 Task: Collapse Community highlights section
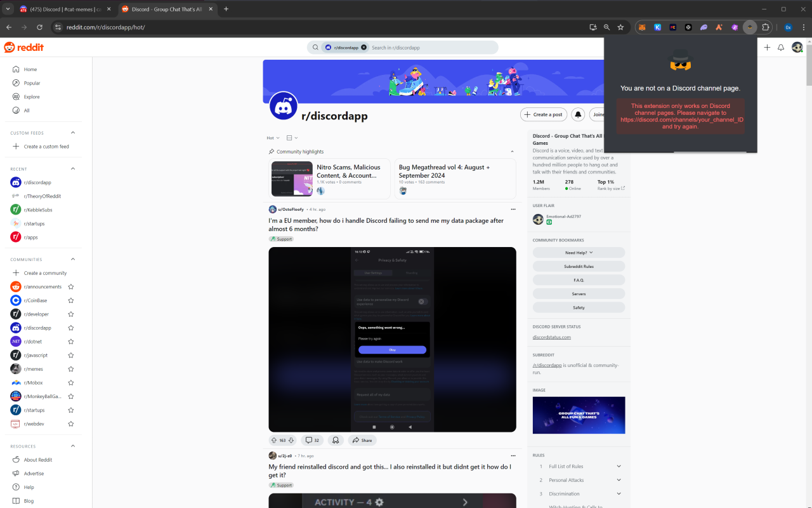point(512,152)
